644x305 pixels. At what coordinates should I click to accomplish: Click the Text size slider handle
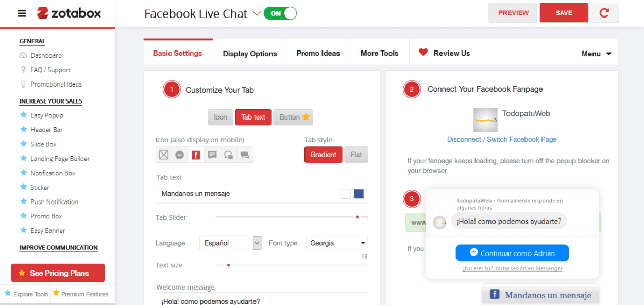(x=228, y=265)
